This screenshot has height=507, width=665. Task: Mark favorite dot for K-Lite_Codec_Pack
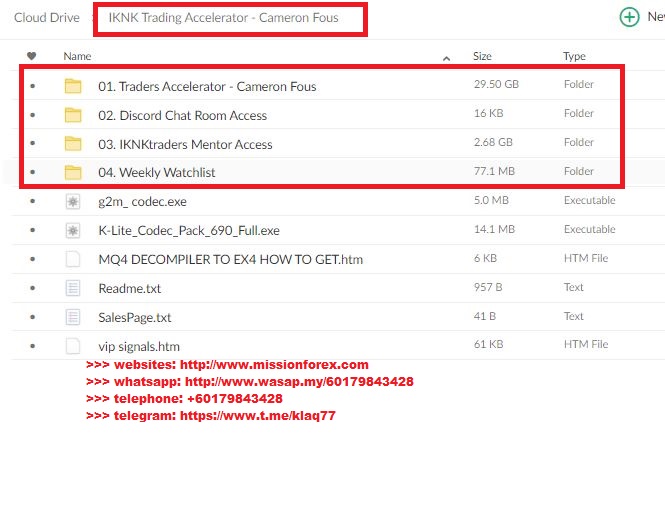[x=33, y=230]
